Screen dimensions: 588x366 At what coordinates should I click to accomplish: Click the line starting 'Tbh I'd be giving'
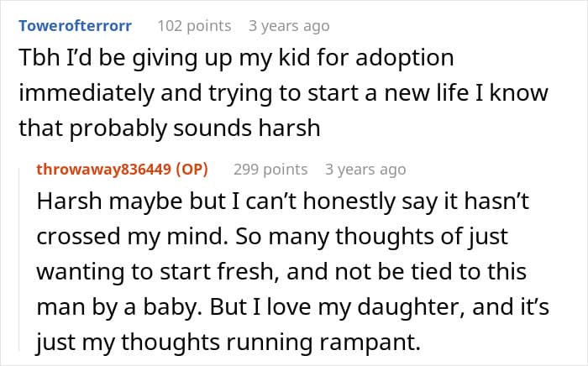[235, 58]
